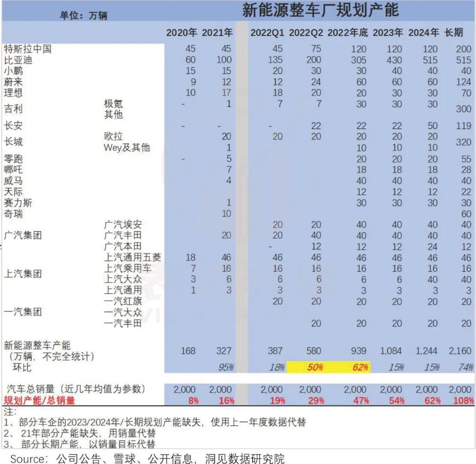This screenshot has height=464, width=476.
Task: Select the 广汽集团 group label
Action: click(23, 235)
